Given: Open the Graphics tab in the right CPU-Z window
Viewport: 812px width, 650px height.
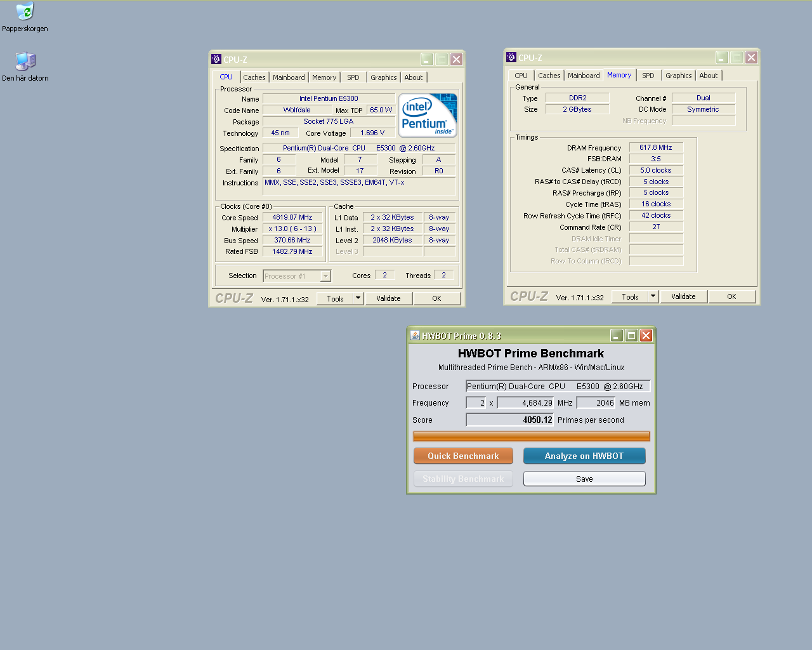Looking at the screenshot, I should point(679,76).
